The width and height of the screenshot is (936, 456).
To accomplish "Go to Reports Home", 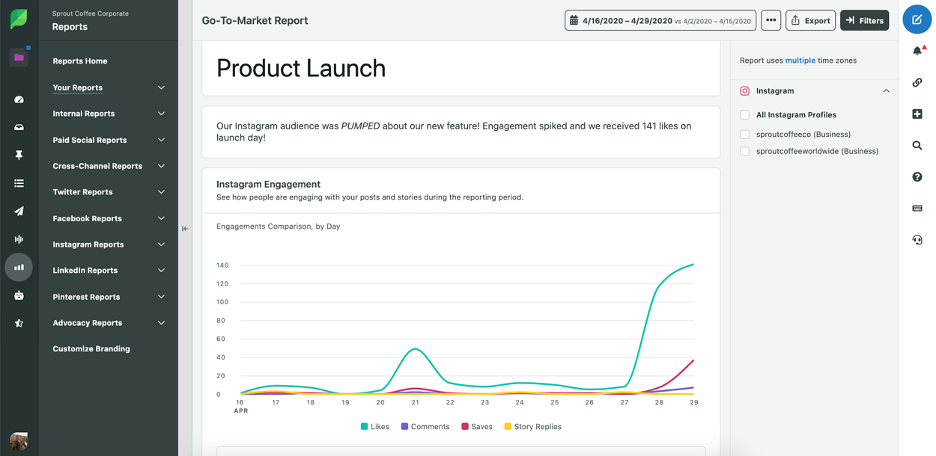I will coord(80,61).
